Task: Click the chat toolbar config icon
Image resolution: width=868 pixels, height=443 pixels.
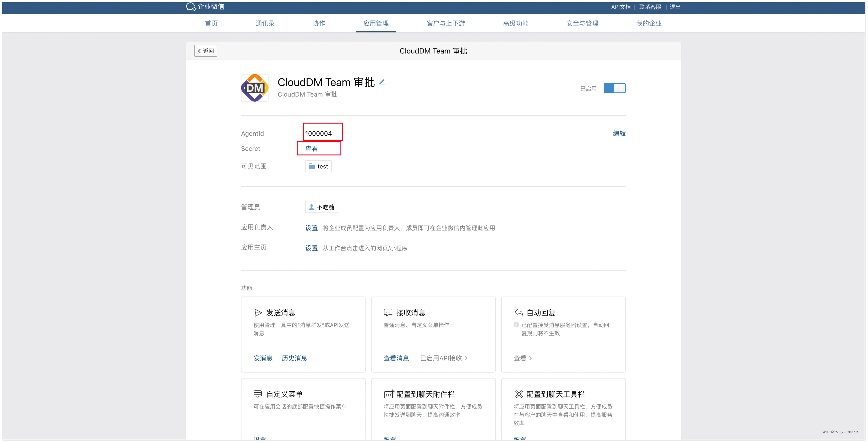Action: (519, 394)
